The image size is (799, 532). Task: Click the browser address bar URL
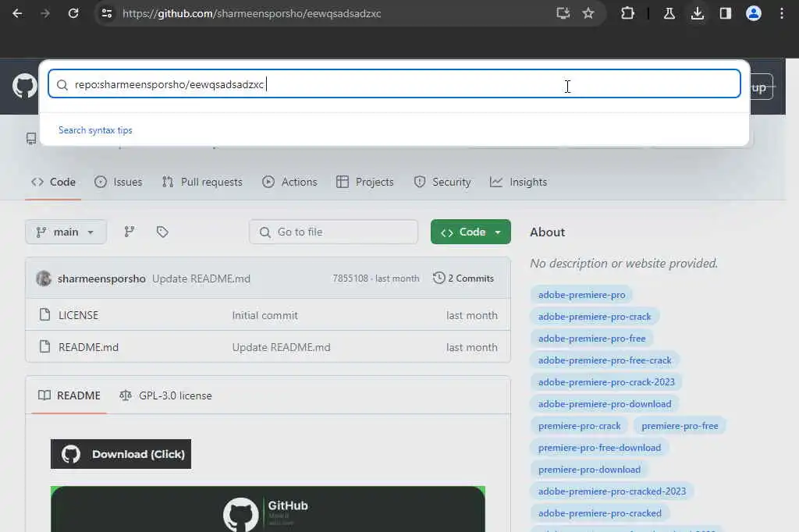click(x=252, y=13)
